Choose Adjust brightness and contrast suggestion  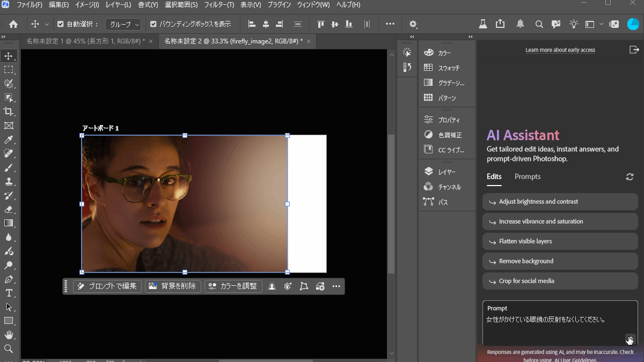coord(560,202)
